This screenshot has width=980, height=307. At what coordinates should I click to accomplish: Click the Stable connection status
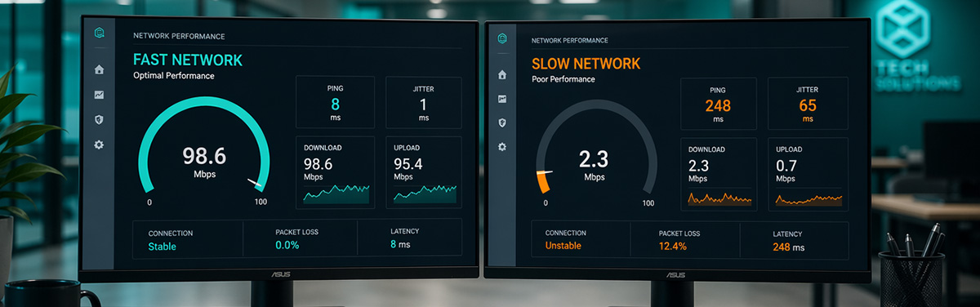coord(162,246)
